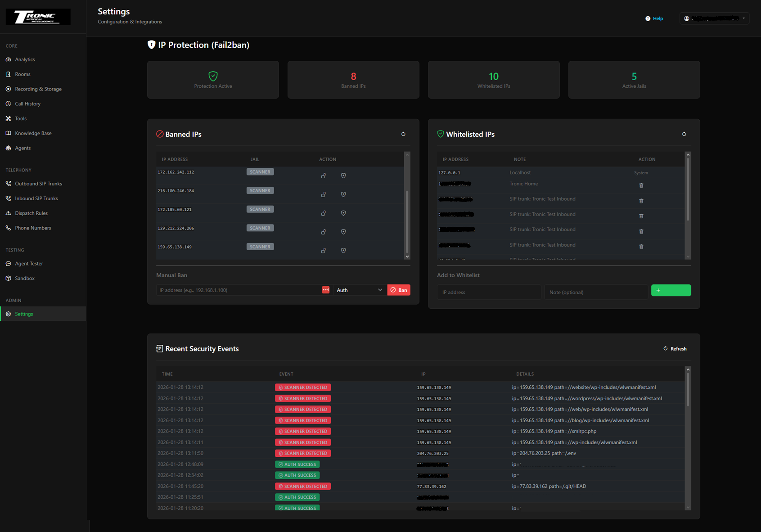Image resolution: width=761 pixels, height=532 pixels.
Task: Click the shield icon for 172.105.60.121
Action: click(343, 213)
